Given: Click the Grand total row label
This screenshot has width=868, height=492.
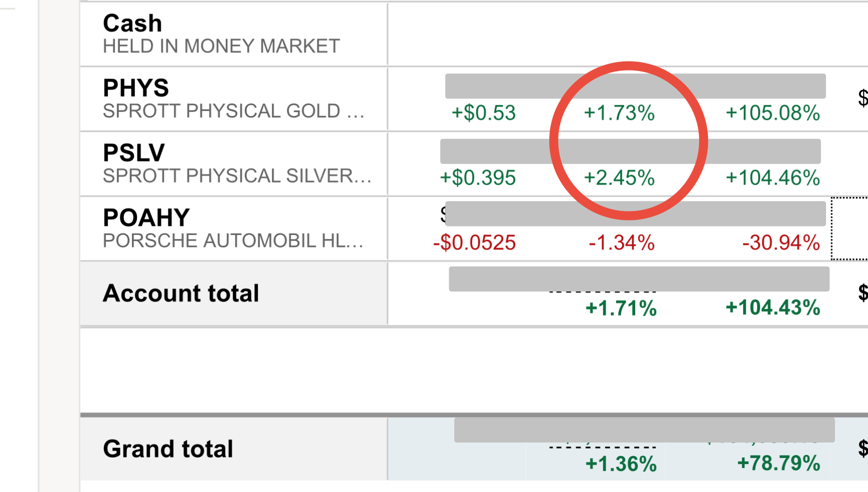Looking at the screenshot, I should pyautogui.click(x=168, y=449).
